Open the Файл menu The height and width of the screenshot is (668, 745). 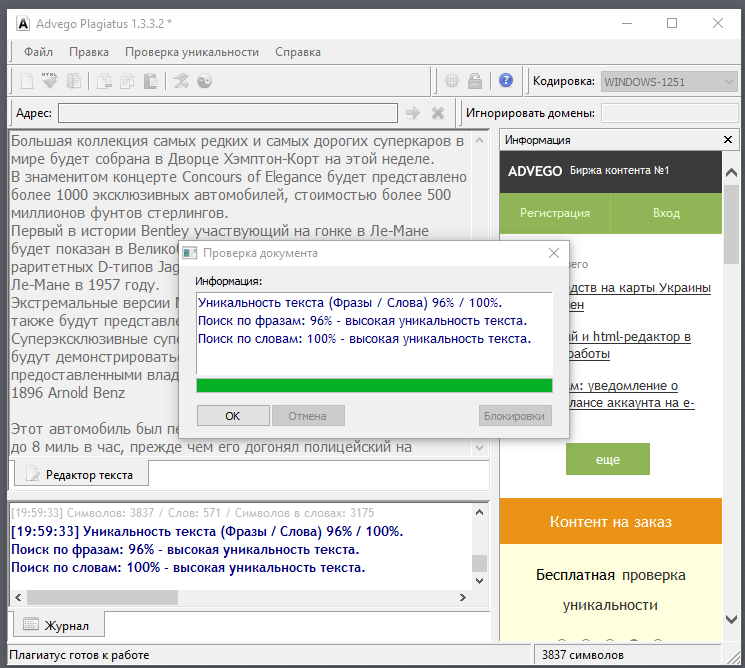39,52
